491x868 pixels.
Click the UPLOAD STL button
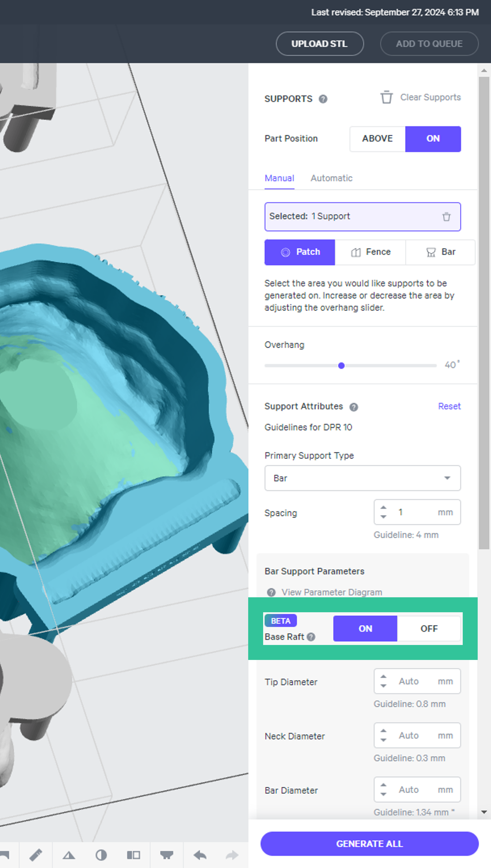tap(320, 44)
